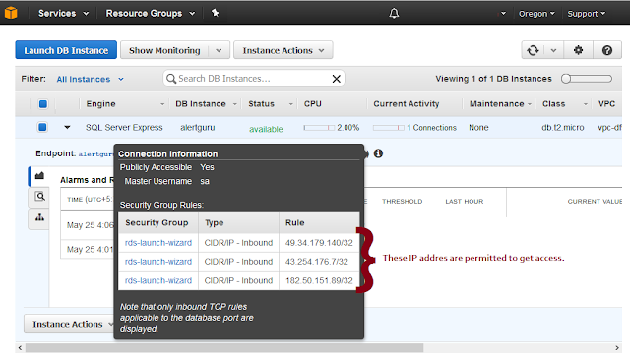Screen dimensions: 630x364
Task: Open the Support menu
Action: tap(587, 14)
